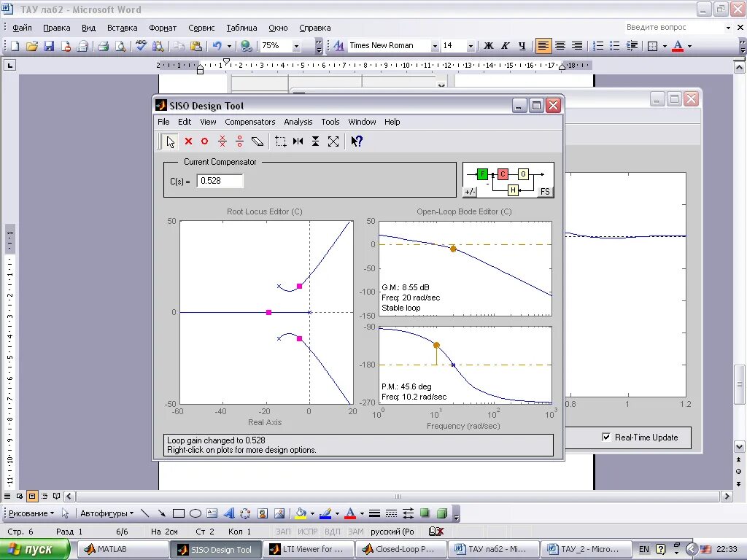Click the zoom out full view tool
The image size is (747, 560).
(333, 141)
